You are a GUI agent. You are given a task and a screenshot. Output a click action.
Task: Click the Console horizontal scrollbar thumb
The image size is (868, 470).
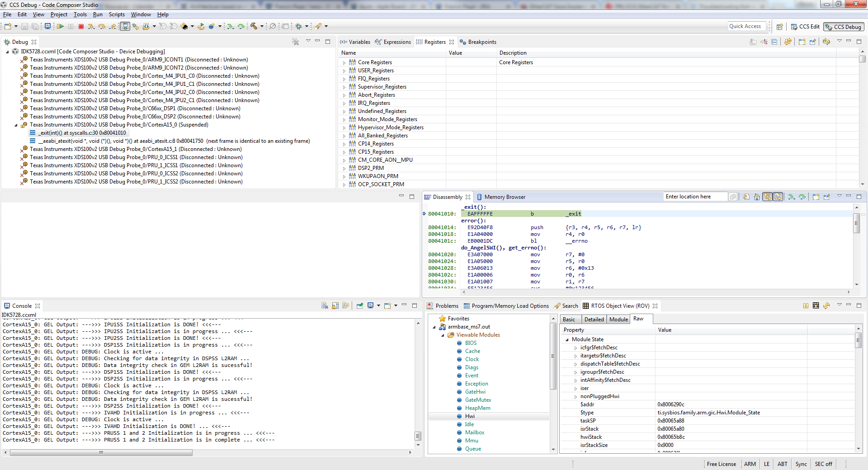(101, 452)
